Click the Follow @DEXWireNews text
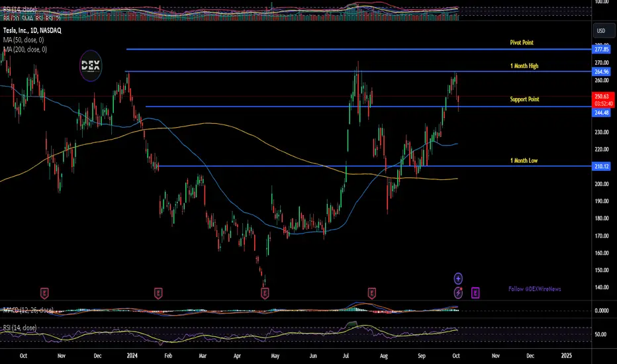617x364 pixels. click(535, 289)
